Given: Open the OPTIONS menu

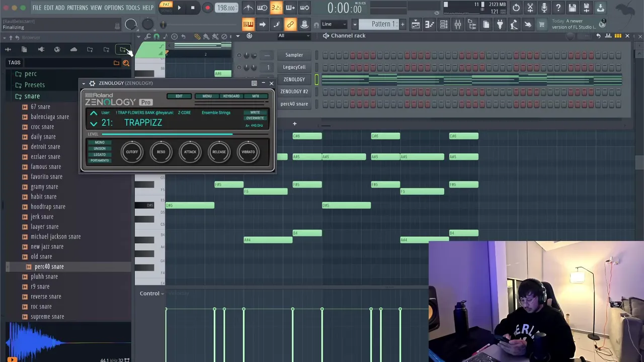Looking at the screenshot, I should pos(114,8).
